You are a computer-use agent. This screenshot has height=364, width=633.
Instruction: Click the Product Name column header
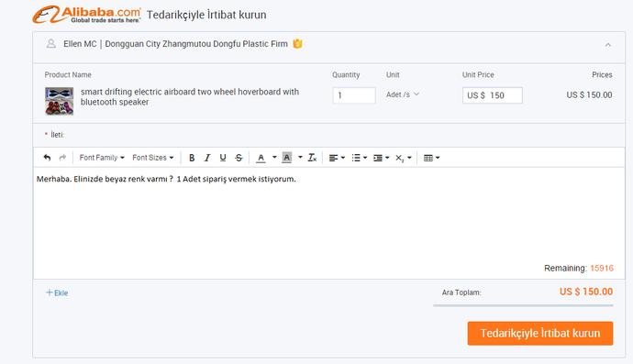coord(68,74)
